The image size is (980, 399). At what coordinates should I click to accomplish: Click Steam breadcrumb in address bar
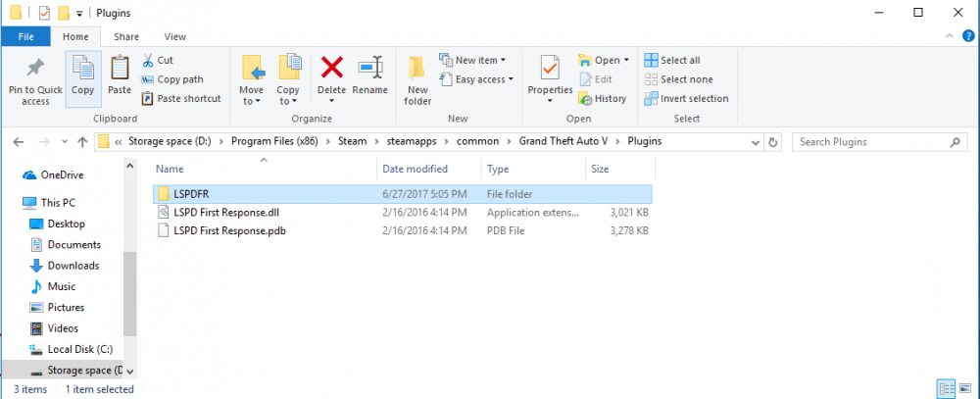coord(353,141)
